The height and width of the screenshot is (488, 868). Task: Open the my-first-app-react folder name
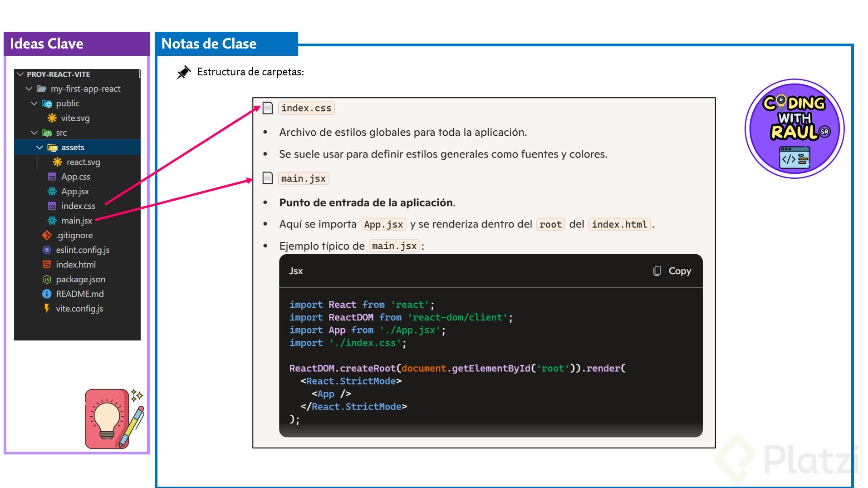[86, 89]
